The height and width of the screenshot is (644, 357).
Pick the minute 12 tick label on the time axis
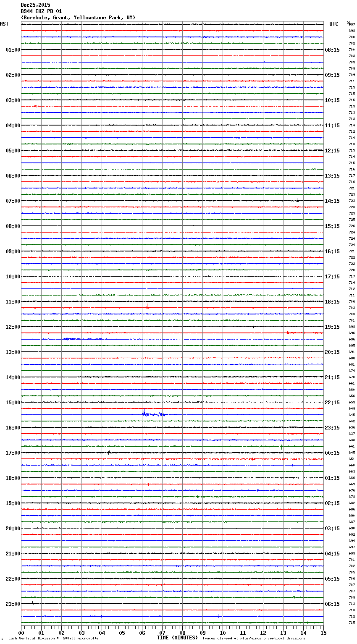click(263, 633)
